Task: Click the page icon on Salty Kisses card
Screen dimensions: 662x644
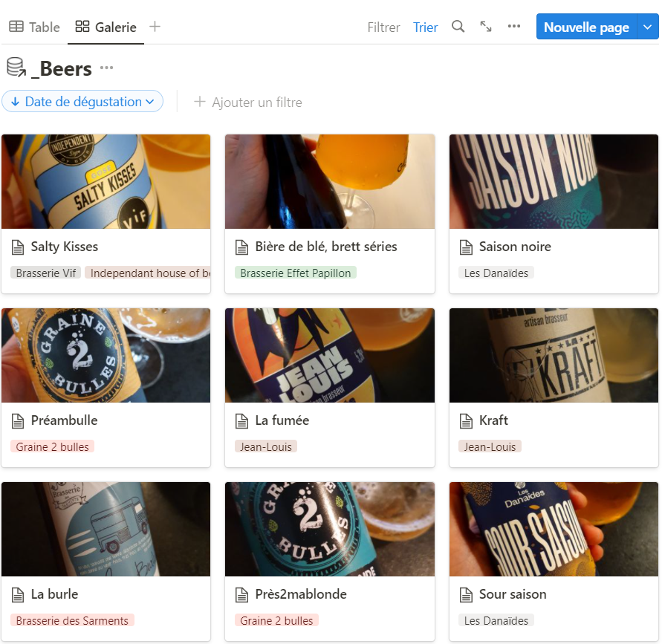Action: coord(18,246)
